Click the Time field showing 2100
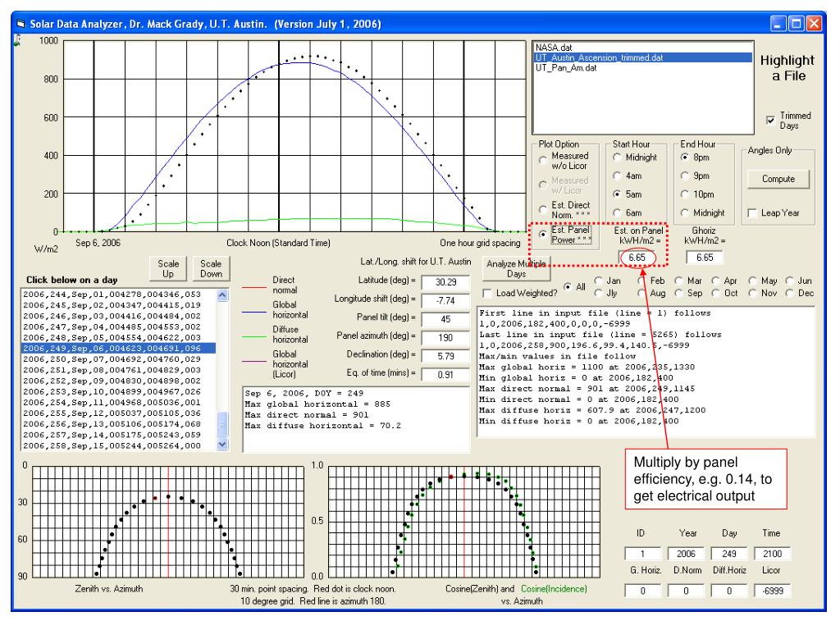The height and width of the screenshot is (630, 840). 772,554
